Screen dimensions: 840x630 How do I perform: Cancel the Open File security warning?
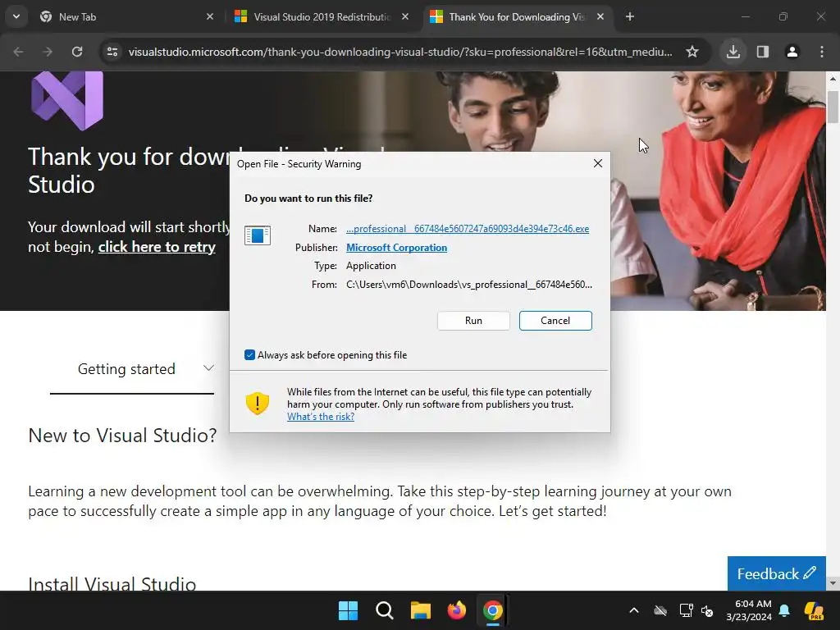[555, 321]
